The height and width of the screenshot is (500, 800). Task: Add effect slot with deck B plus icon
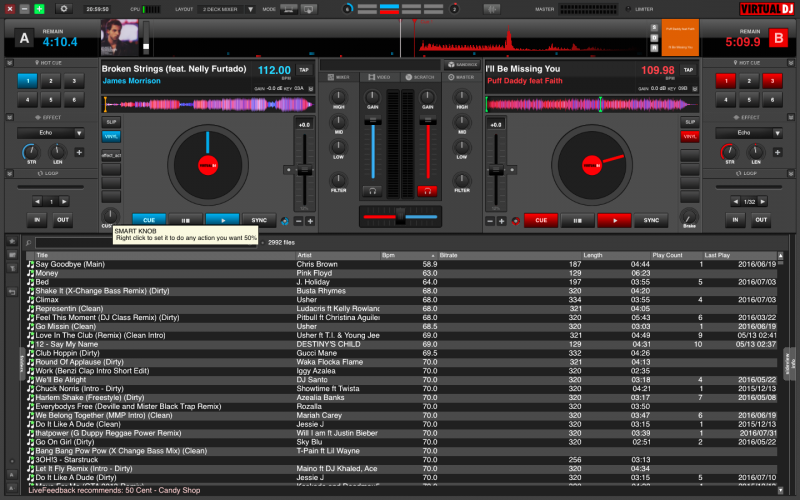(778, 152)
